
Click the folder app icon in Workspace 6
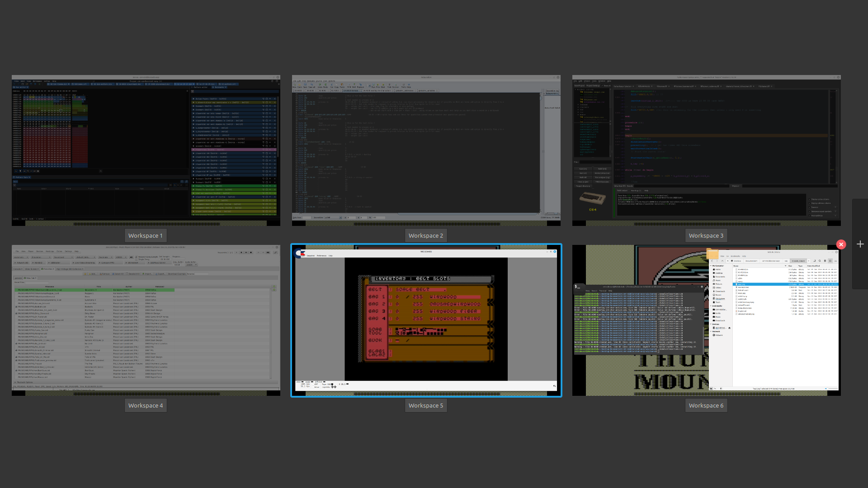coord(712,253)
